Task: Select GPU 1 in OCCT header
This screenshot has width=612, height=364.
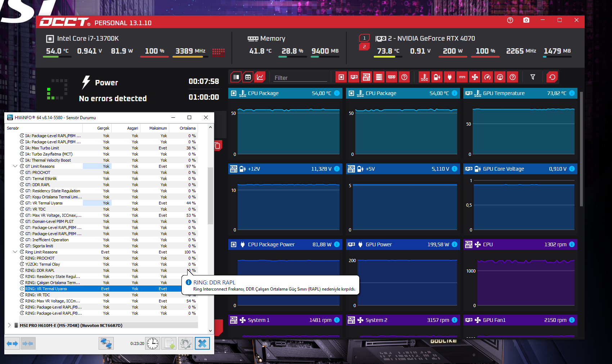Action: point(364,38)
